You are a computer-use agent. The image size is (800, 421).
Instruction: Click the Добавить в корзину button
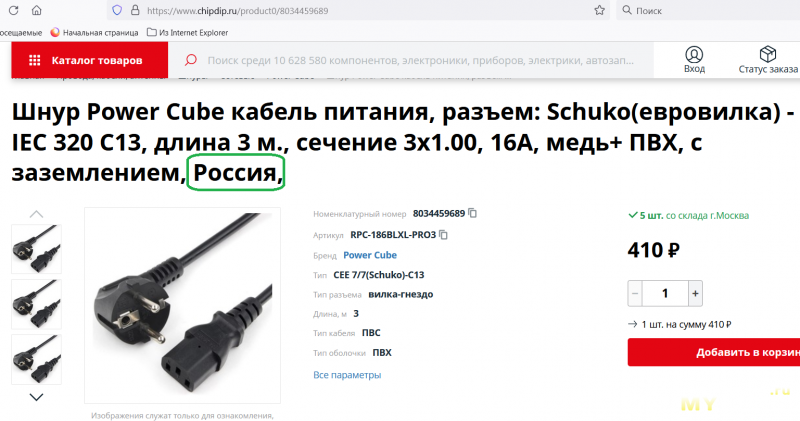click(x=714, y=352)
